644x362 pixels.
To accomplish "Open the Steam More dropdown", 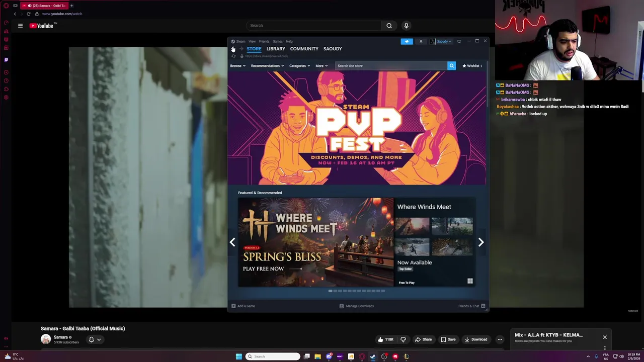I will point(321,66).
